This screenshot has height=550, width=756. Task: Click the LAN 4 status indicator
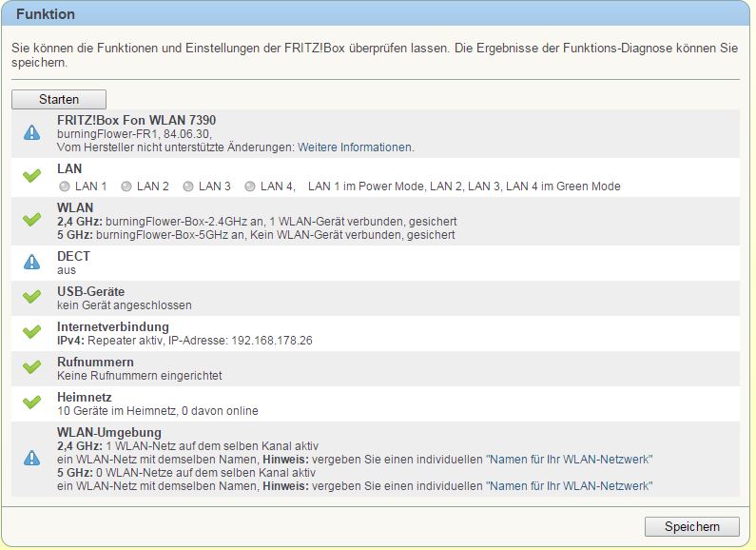[250, 187]
